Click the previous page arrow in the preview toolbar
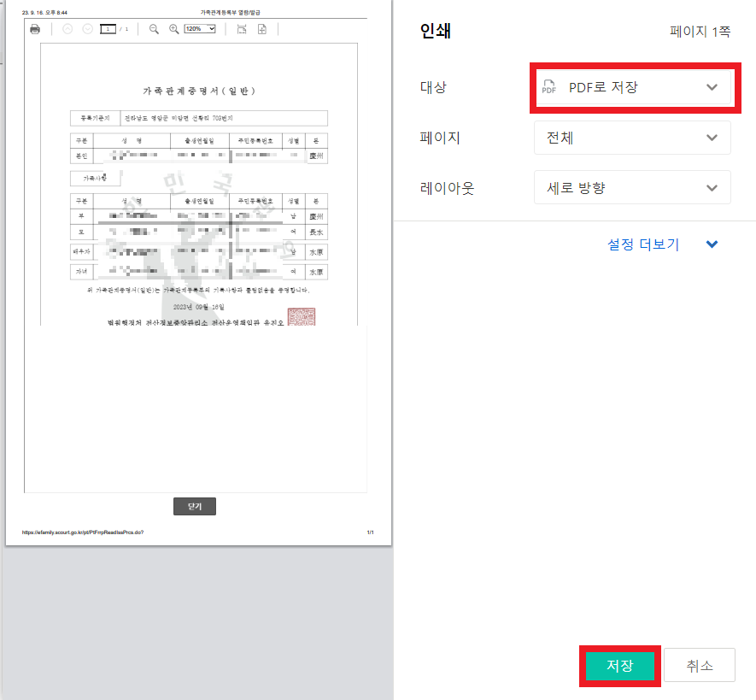 [x=67, y=29]
